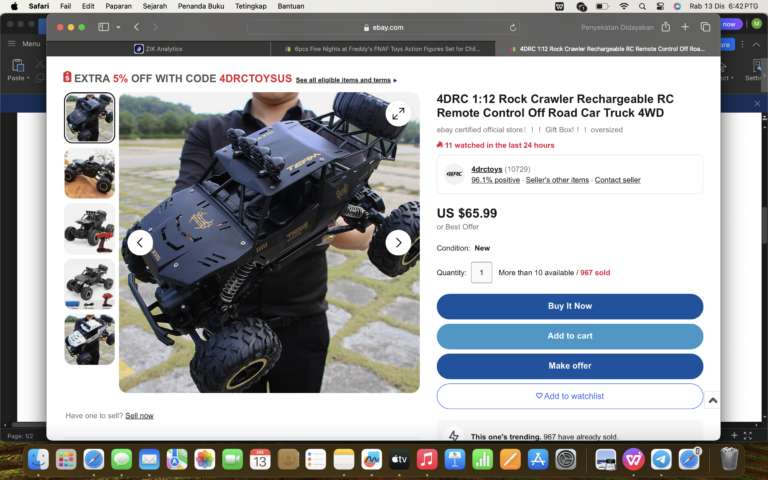Click the next image arrow on photo

[x=398, y=242]
